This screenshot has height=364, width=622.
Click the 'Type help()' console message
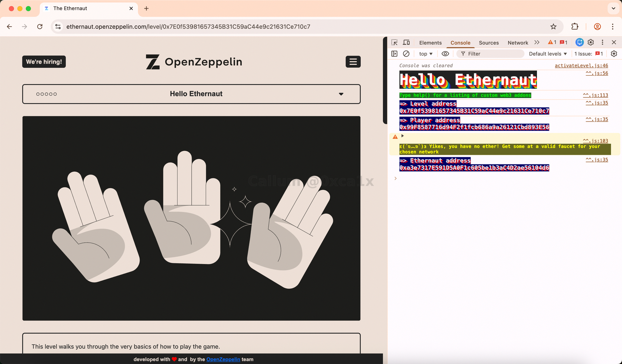pyautogui.click(x=465, y=95)
